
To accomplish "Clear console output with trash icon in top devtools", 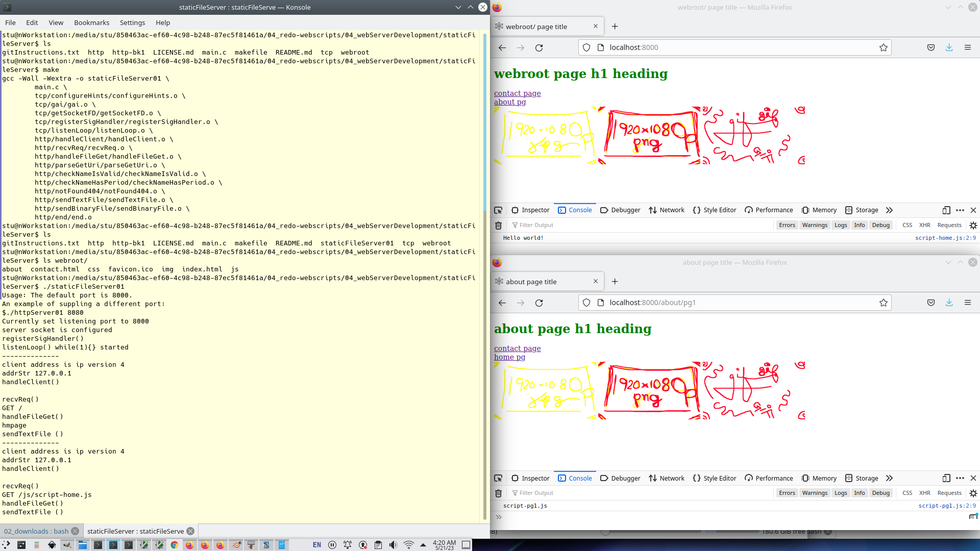I will click(x=499, y=225).
